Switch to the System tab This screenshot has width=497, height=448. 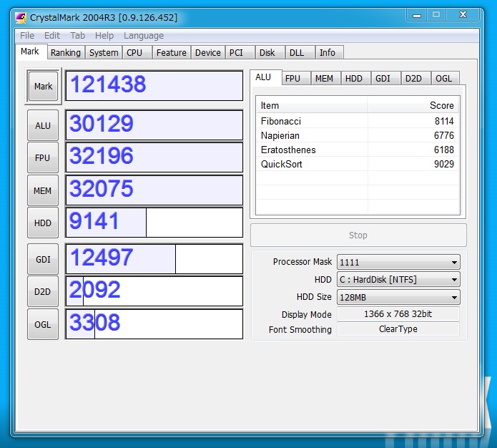[104, 52]
